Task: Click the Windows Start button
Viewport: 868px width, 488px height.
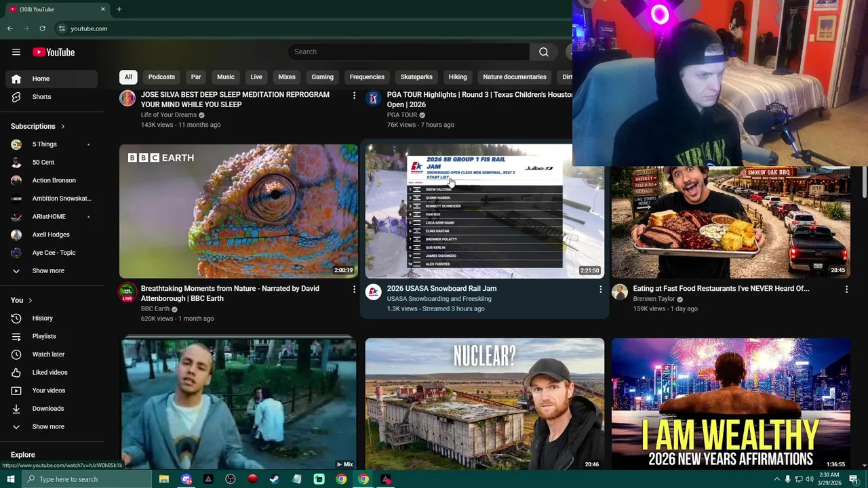Action: coord(10,479)
